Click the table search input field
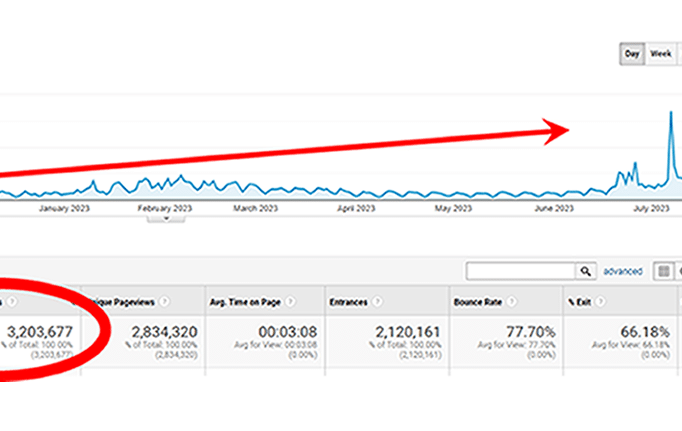Viewport: 682px width, 431px height. click(x=520, y=271)
